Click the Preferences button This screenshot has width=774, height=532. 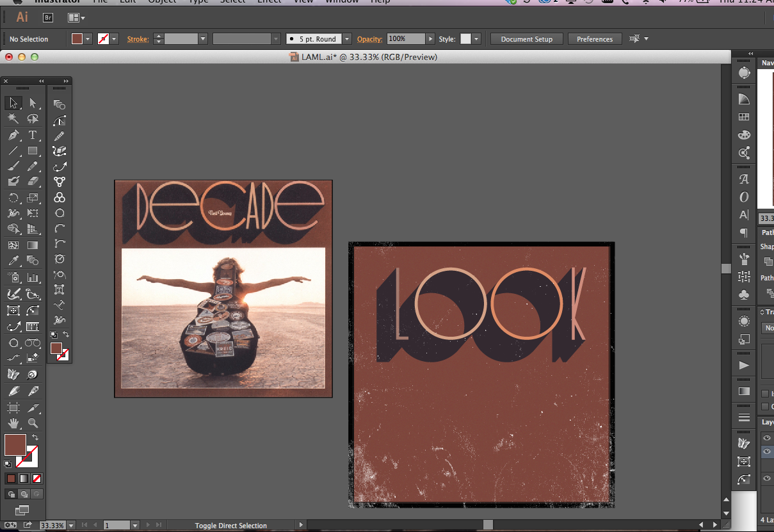click(595, 39)
